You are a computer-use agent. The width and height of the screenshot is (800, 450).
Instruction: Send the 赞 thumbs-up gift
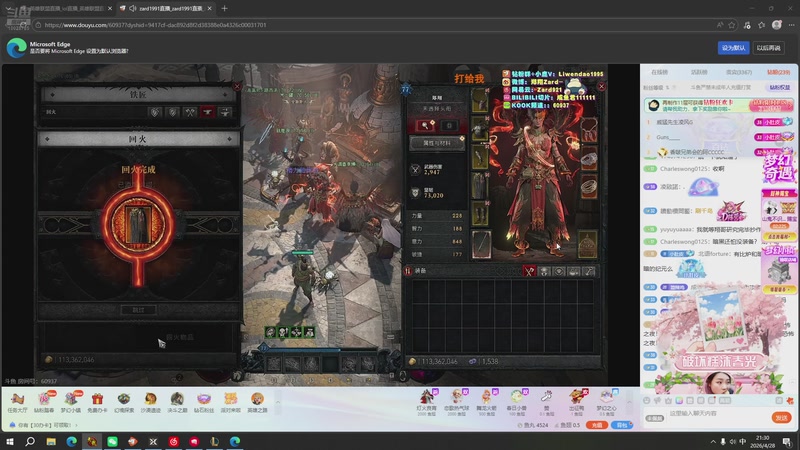point(546,402)
